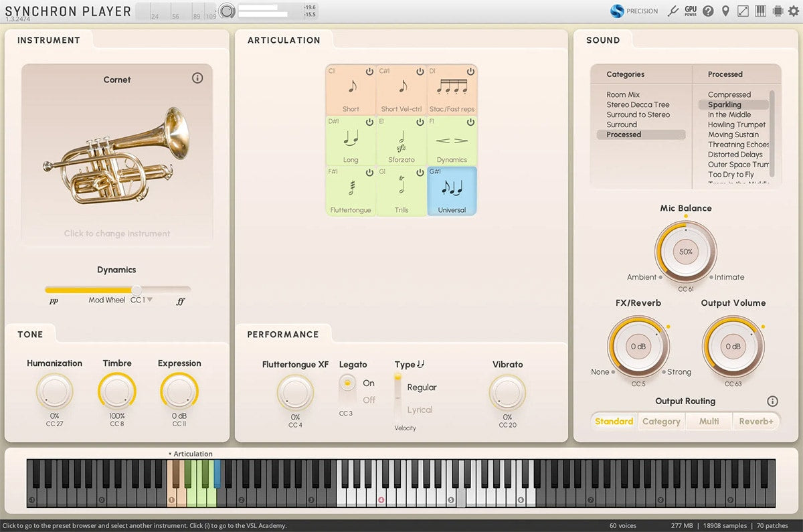Choose the Distorted Delays preset

[x=733, y=155]
